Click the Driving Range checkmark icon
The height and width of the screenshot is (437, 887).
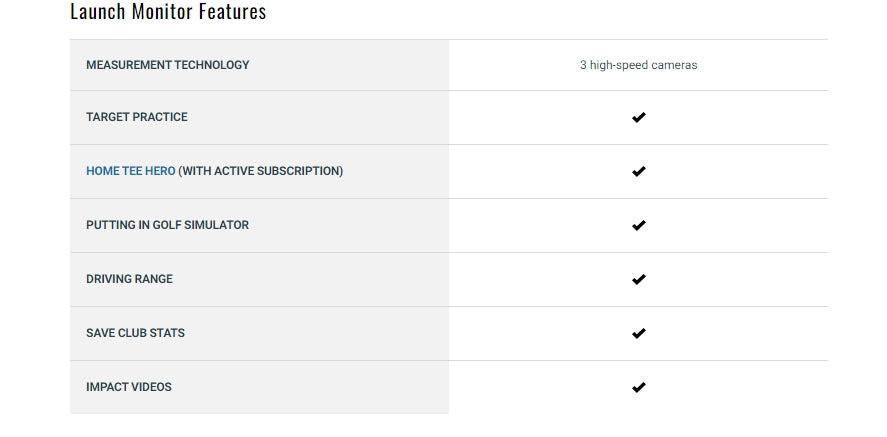638,279
